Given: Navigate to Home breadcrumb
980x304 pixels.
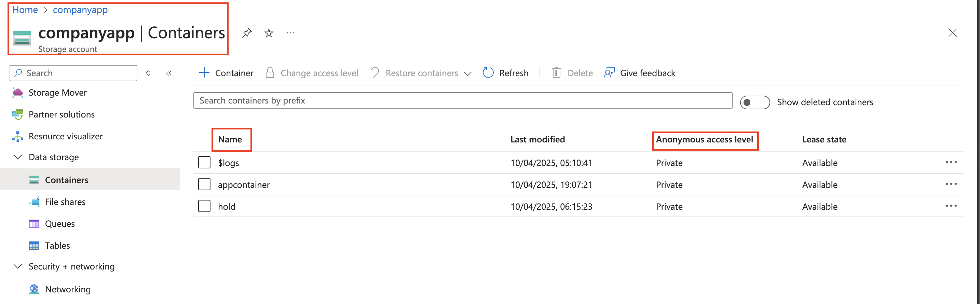Looking at the screenshot, I should [x=25, y=10].
